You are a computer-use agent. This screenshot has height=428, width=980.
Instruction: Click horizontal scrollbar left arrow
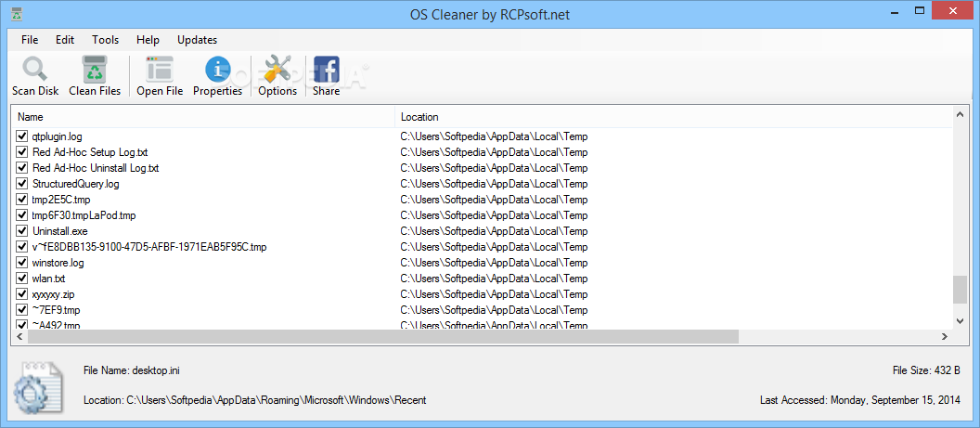pos(19,336)
